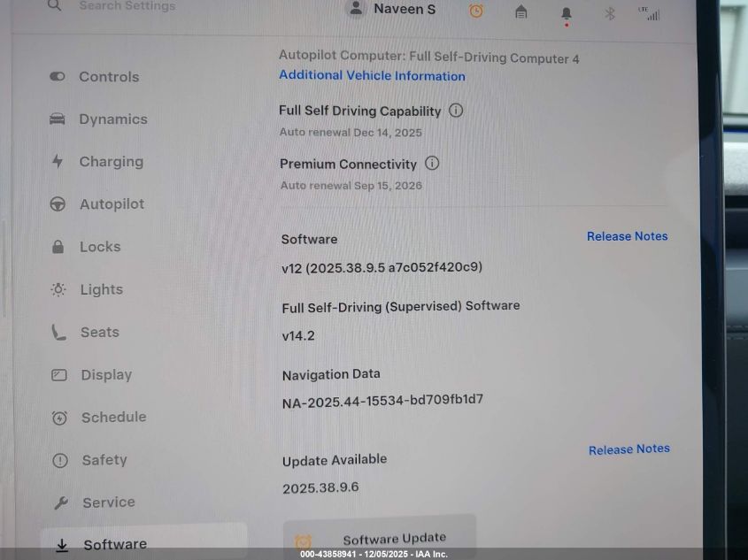
Task: Show info for Full Self Driving Capability
Action: (456, 111)
